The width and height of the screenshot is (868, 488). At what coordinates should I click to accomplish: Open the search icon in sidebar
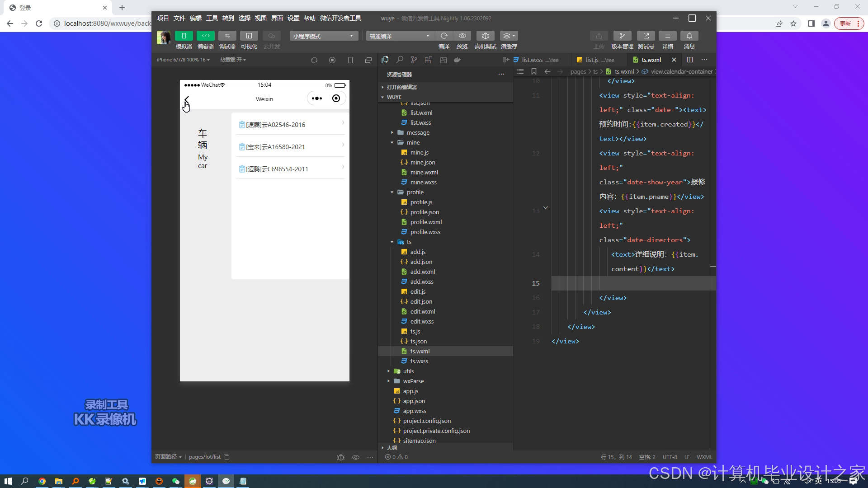(400, 60)
